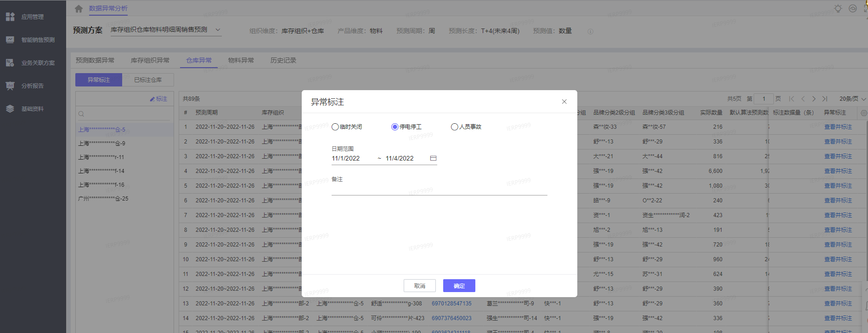Switch to the 预测数据异常 tab
Screen dimensions: 868x333
click(95, 60)
